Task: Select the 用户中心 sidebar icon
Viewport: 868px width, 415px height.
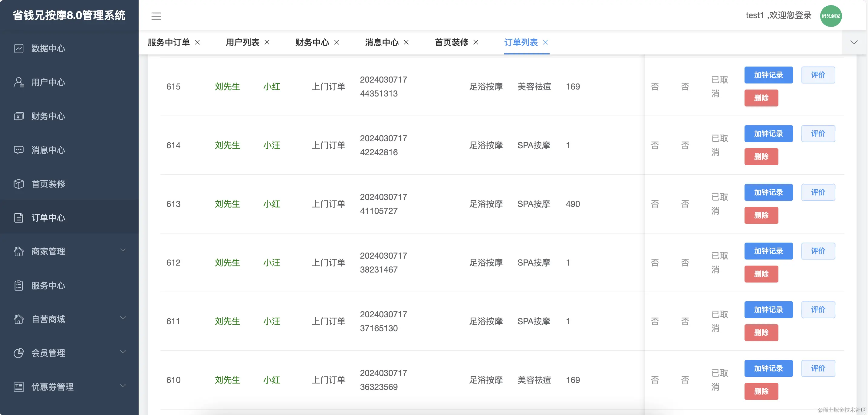Action: coord(19,82)
